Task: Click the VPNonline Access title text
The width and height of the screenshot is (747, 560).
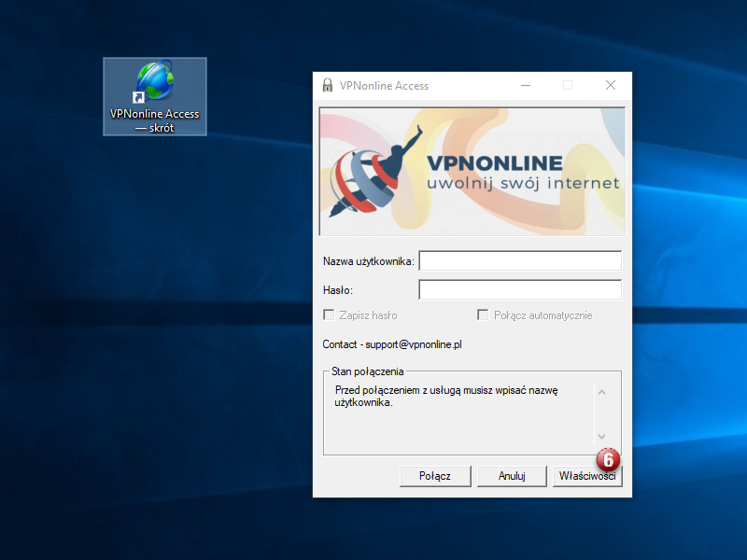Action: (x=384, y=86)
